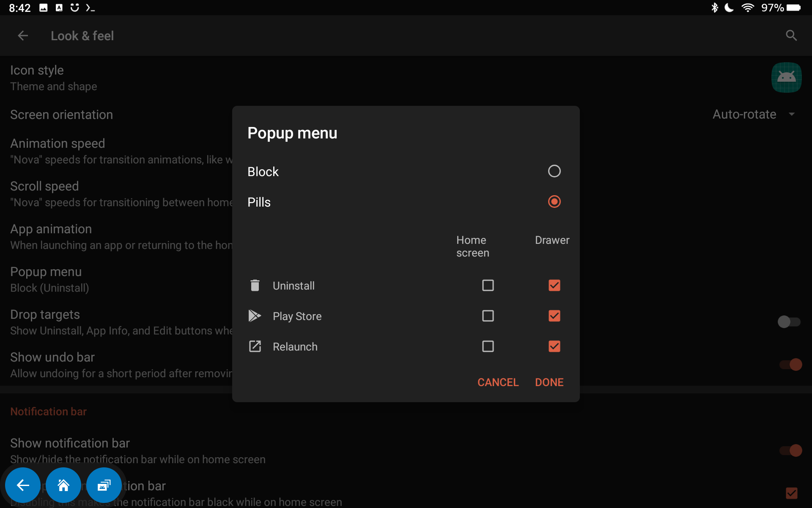
Task: Tap the floating recent apps button
Action: tap(104, 485)
